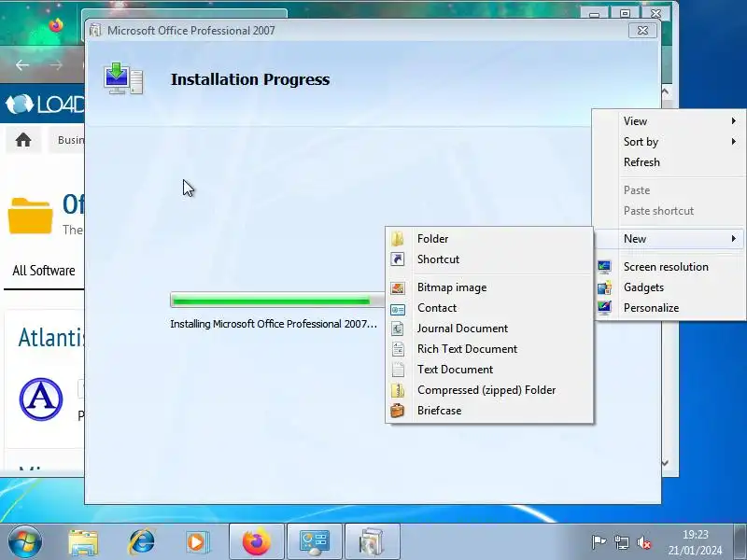This screenshot has width=747, height=560.
Task: Click Refresh in the desktop context menu
Action: pyautogui.click(x=669, y=161)
